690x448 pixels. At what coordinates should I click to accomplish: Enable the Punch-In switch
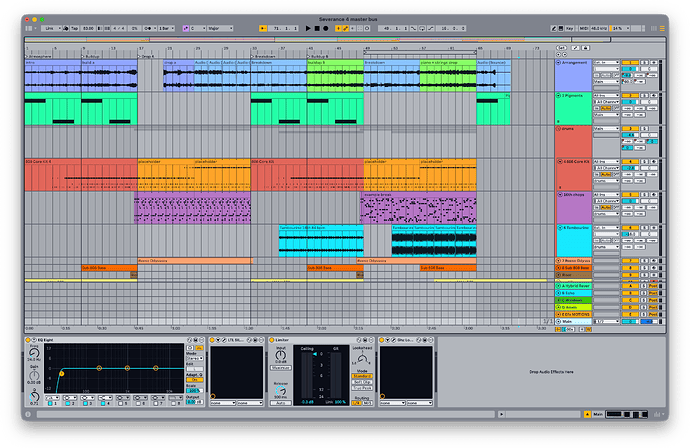click(x=413, y=28)
